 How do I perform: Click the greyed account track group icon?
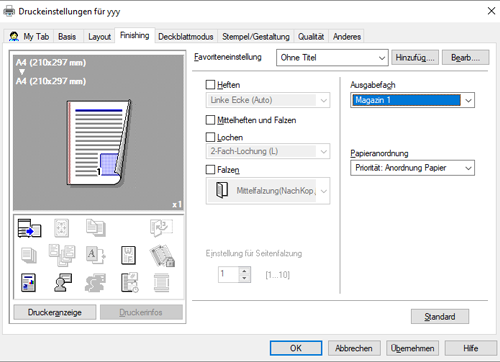(x=95, y=283)
